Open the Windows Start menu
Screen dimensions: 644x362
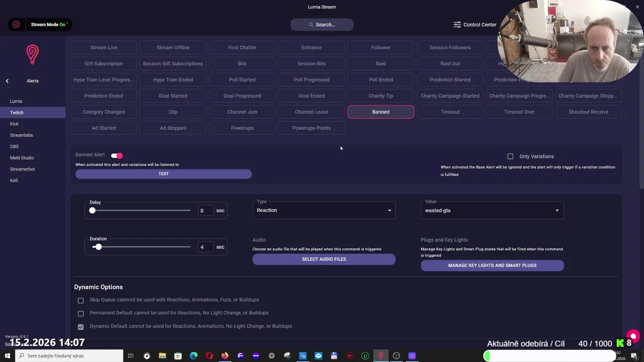click(x=7, y=356)
